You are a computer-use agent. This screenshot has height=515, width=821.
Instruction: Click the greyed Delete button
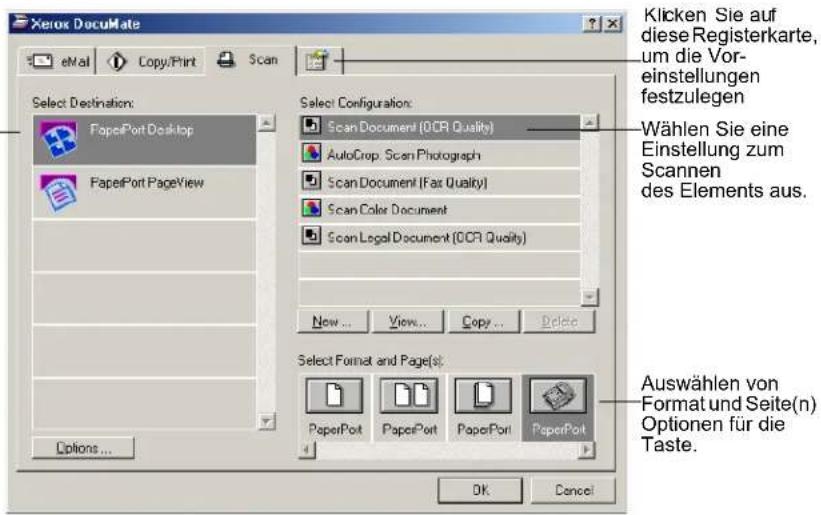pyautogui.click(x=559, y=321)
